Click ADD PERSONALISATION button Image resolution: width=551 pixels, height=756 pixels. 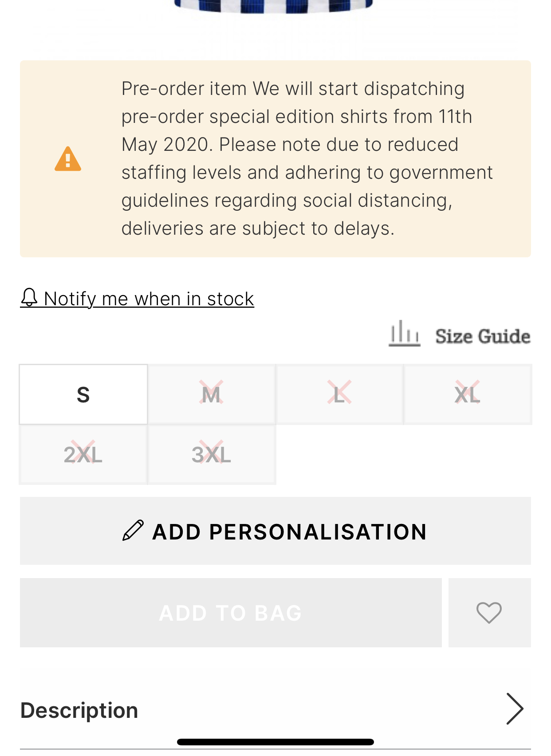tap(275, 531)
